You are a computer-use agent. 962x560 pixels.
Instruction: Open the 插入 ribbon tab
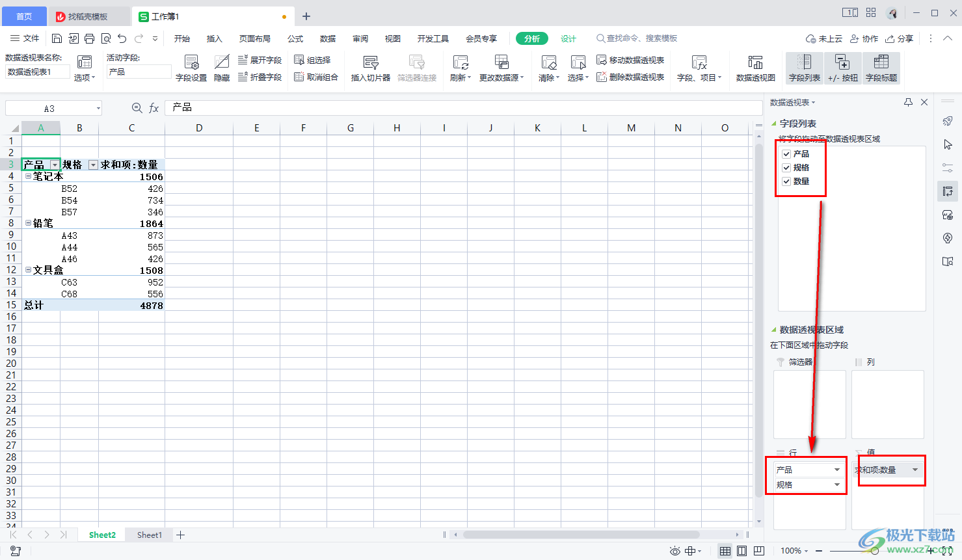click(215, 38)
